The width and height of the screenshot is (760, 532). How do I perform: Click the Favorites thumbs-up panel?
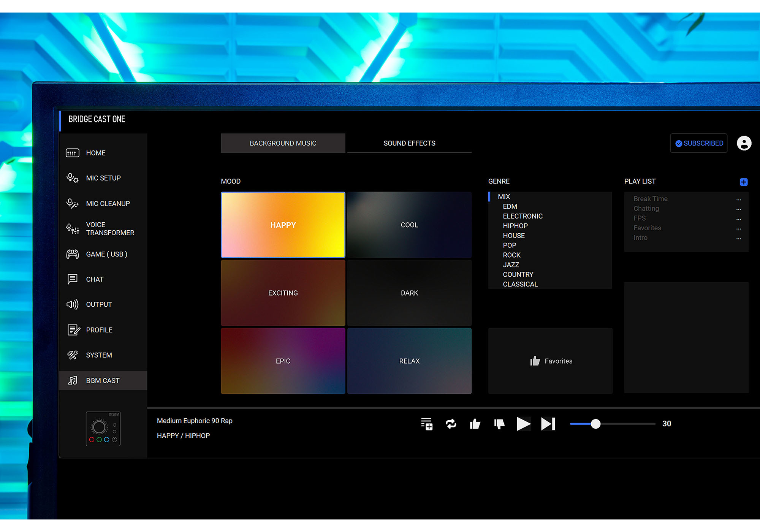coord(550,361)
